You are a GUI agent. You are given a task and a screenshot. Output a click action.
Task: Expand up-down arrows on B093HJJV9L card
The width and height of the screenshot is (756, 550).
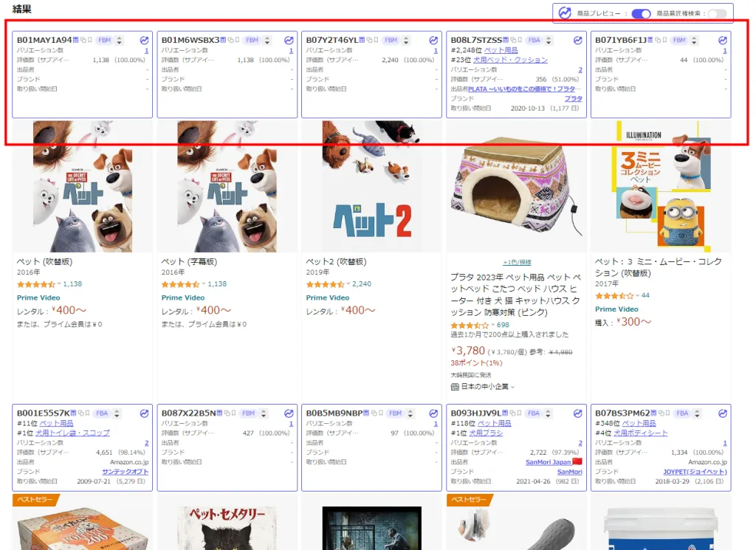click(548, 413)
